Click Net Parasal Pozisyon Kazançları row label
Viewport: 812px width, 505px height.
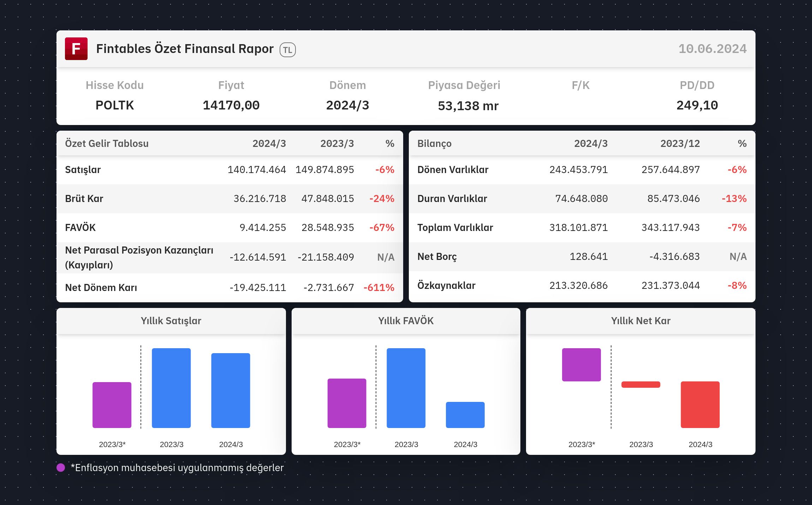[x=139, y=257]
